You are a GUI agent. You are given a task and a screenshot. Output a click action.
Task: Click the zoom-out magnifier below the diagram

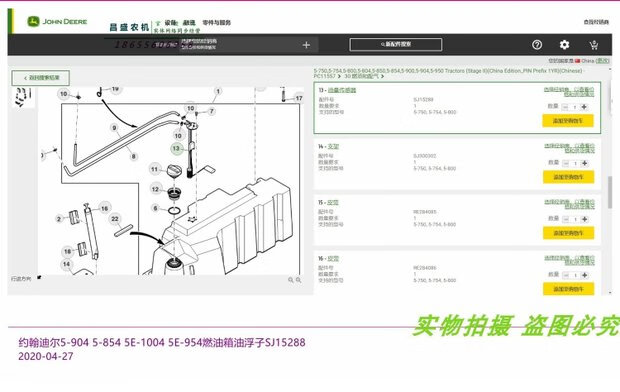point(291,280)
